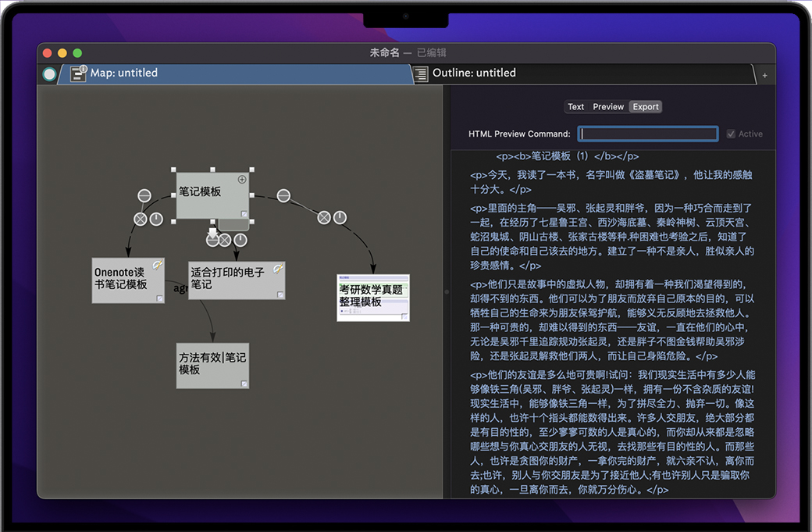The width and height of the screenshot is (812, 532).
Task: Click the minus handle on the right-side link
Action: (283, 195)
